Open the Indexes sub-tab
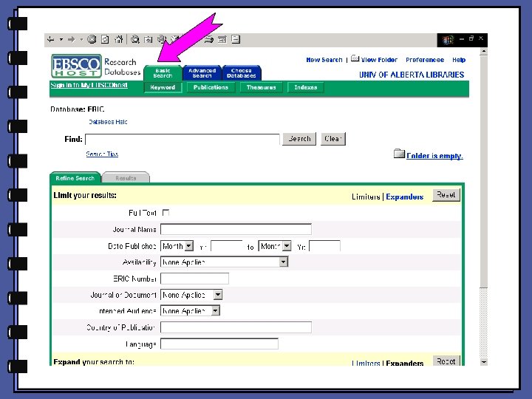Screen dimensions: 532x399 pos(306,87)
